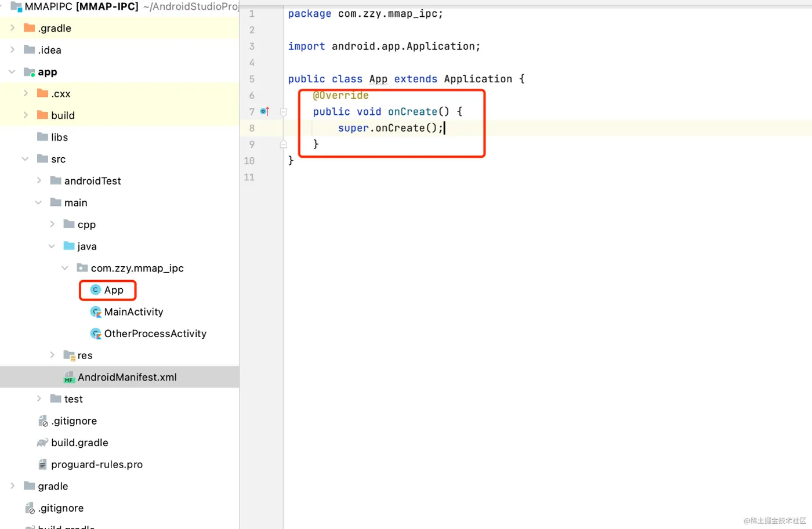Open MainActivity in the project tree

pos(134,312)
